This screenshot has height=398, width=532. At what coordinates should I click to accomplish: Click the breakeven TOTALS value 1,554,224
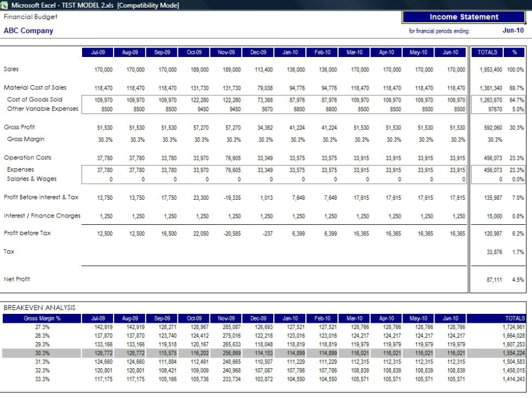514,353
